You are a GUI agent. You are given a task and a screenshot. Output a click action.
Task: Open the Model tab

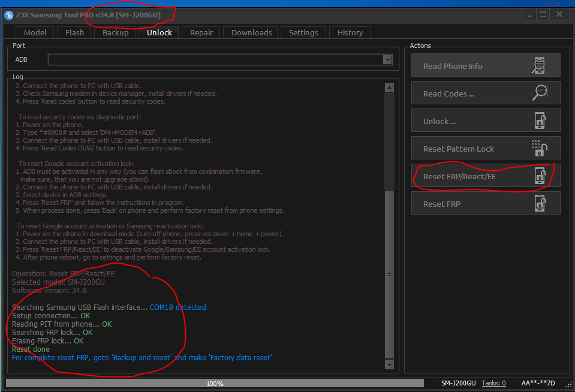pyautogui.click(x=35, y=32)
